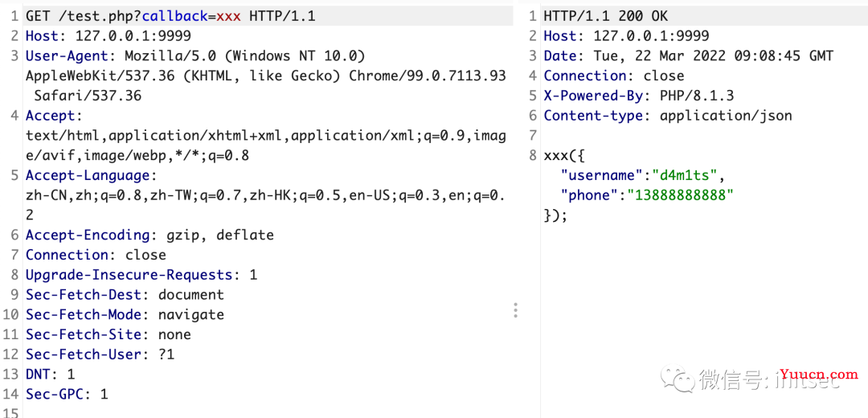Click the X-Powered-By PHP/8.1.3 header
868x418 pixels.
point(639,96)
